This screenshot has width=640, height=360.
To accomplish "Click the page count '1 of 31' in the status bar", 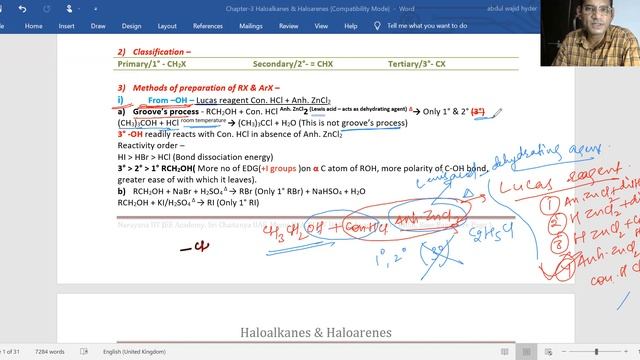I will (10, 351).
